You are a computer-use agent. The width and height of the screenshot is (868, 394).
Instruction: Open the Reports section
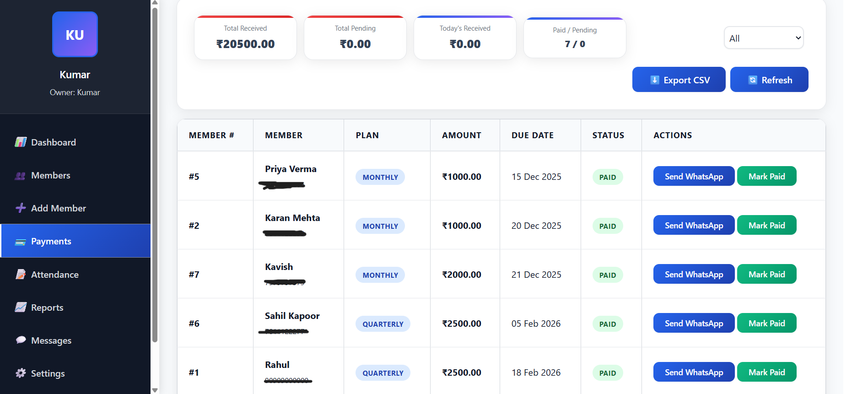[75, 308]
